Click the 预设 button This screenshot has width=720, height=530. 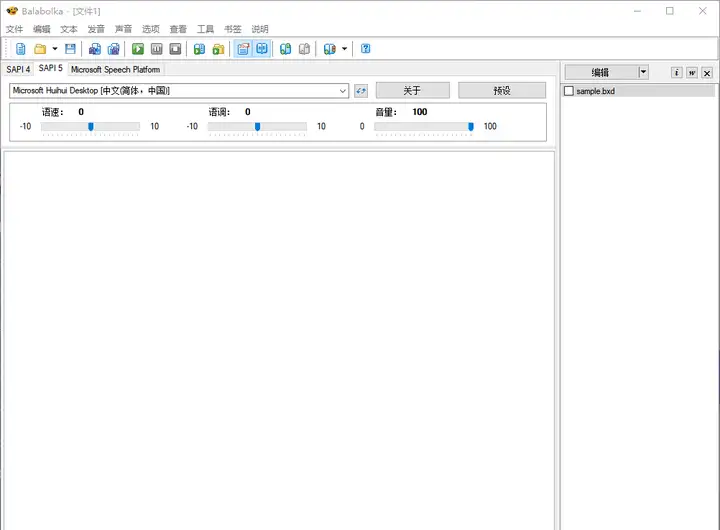pos(502,90)
